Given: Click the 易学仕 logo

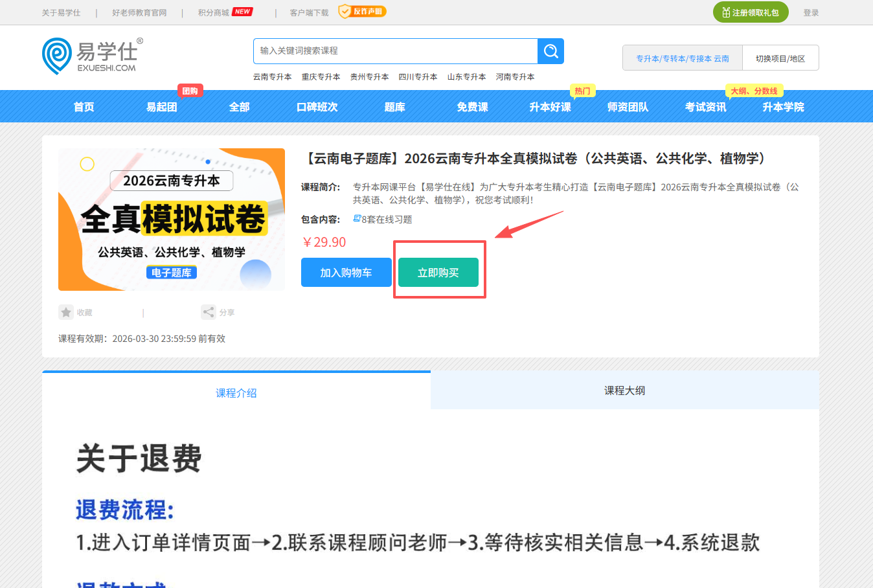Looking at the screenshot, I should pos(93,56).
